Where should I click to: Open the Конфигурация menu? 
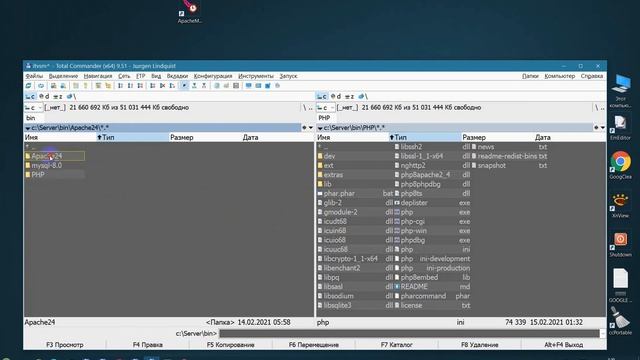(213, 76)
